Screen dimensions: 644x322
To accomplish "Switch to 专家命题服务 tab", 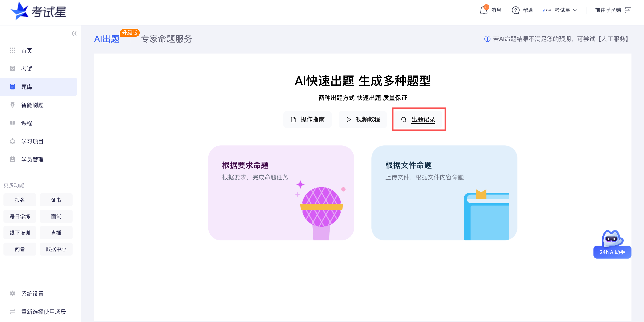I will [166, 39].
